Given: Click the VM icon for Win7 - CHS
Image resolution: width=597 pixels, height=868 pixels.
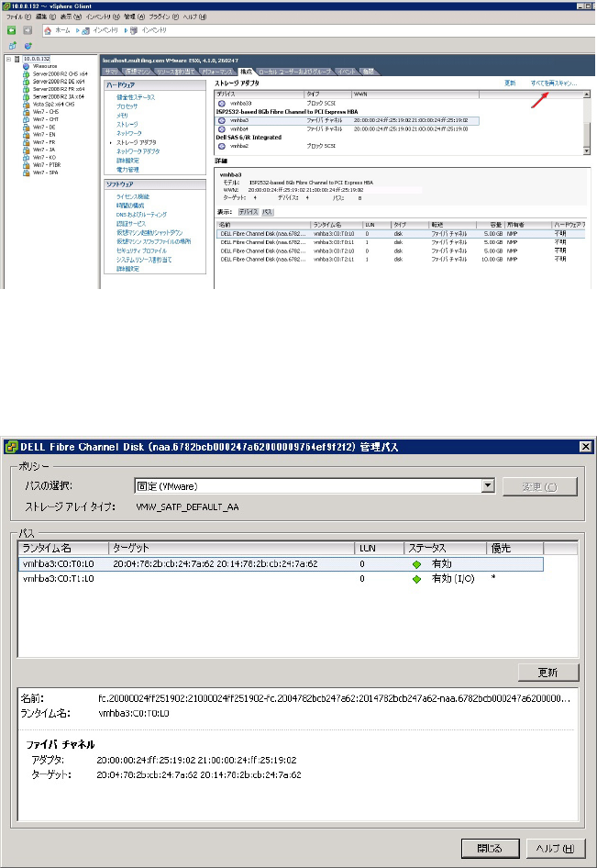Looking at the screenshot, I should click(x=26, y=112).
